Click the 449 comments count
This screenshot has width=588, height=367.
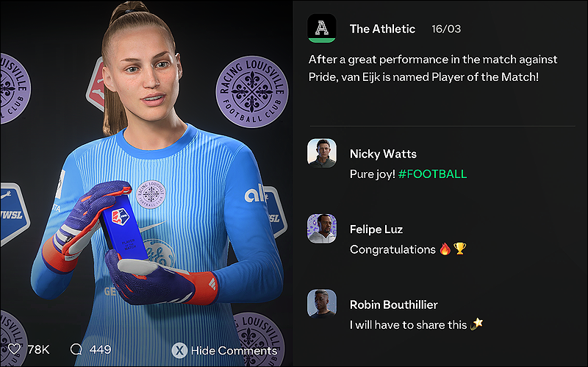point(100,350)
